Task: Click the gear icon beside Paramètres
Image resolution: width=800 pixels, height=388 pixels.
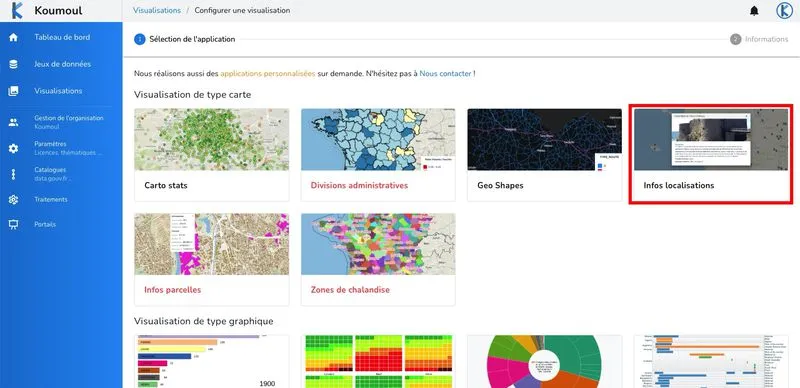Action: pos(13,149)
